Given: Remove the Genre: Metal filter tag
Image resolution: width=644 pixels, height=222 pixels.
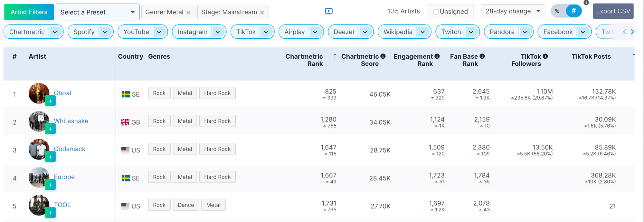Looking at the screenshot, I should (x=188, y=13).
